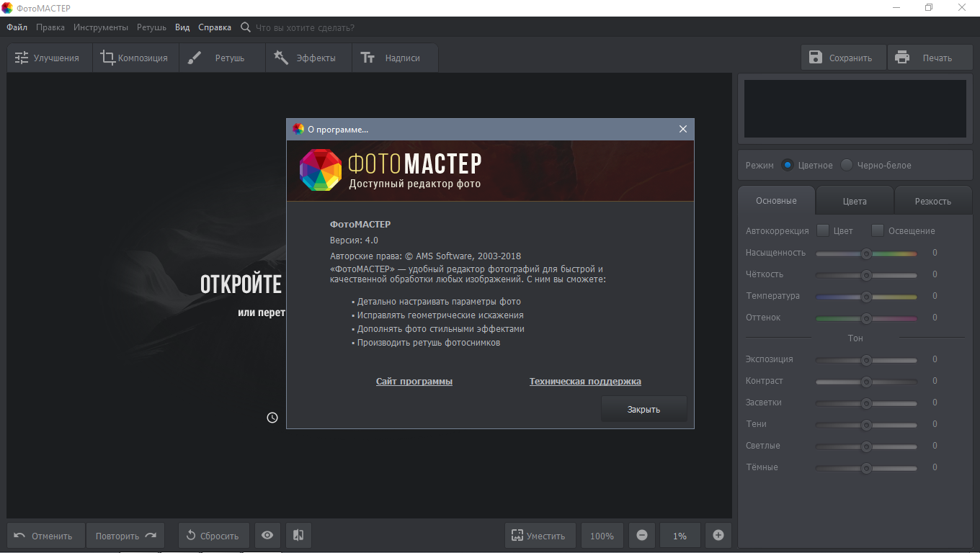
Task: Click the sliders icon on Улучшения tab
Action: point(22,58)
